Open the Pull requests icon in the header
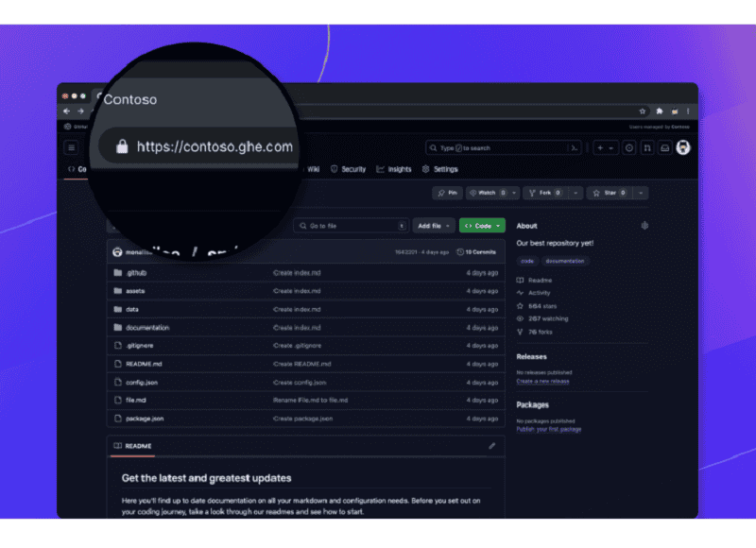 [647, 148]
